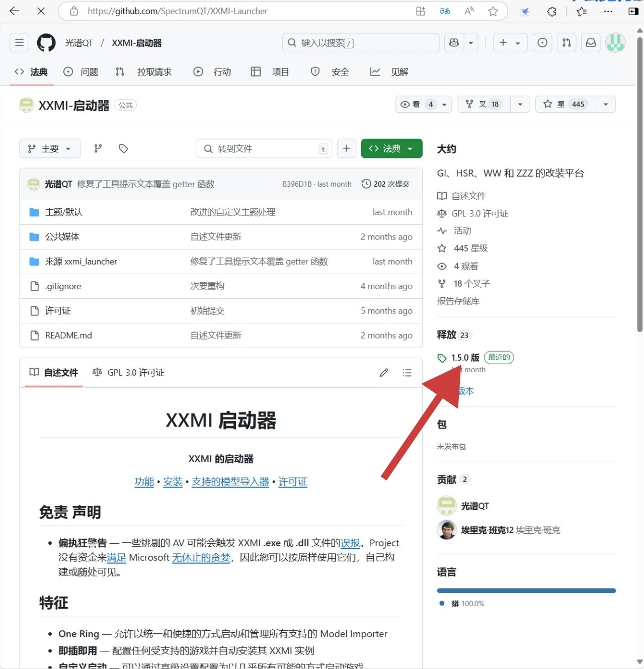This screenshot has height=669, width=644.
Task: Add page to favorites with the star icon
Action: point(493,11)
